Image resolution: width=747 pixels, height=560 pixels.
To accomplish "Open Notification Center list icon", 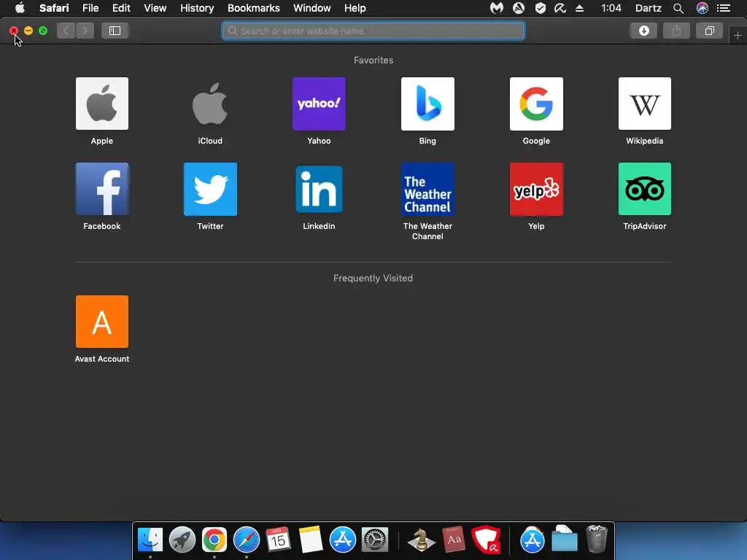I will [x=724, y=8].
